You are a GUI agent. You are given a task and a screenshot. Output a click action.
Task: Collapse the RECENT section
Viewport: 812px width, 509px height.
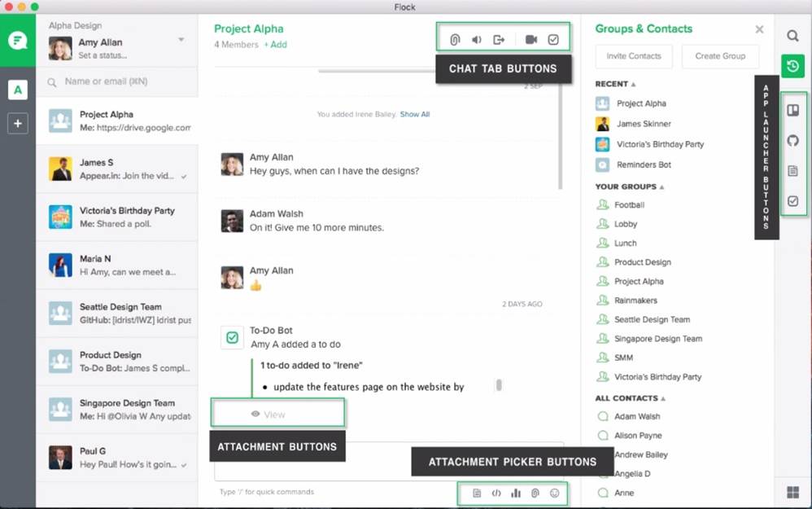pos(634,84)
